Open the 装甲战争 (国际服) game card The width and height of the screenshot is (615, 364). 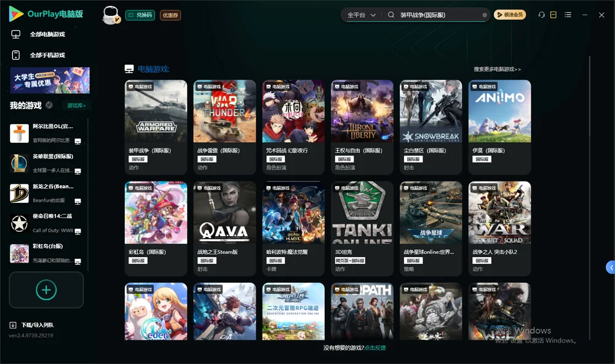click(156, 127)
